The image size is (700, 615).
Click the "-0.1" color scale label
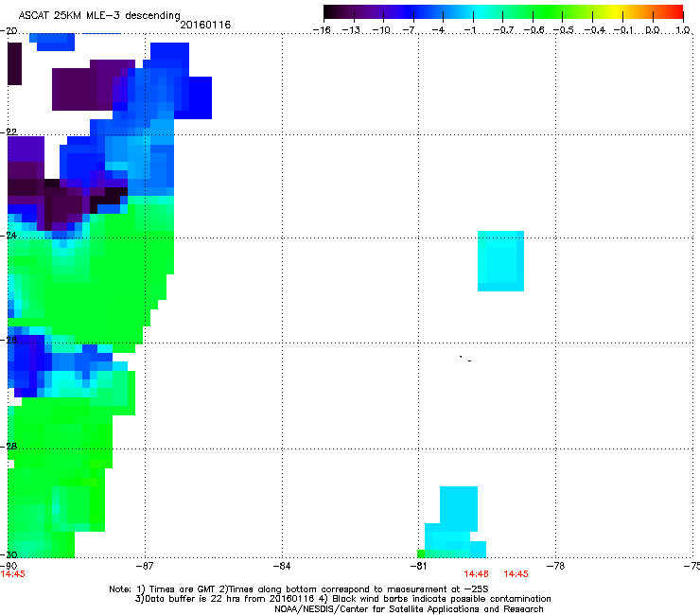tap(623, 30)
